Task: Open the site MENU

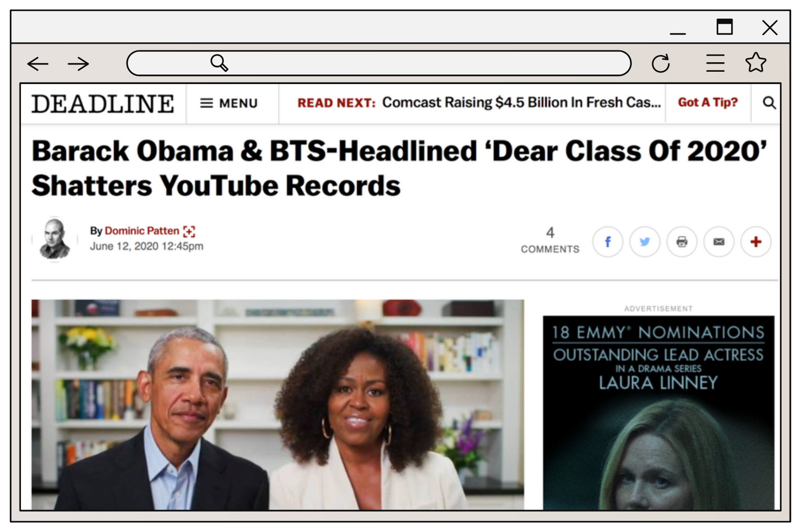Action: point(229,103)
